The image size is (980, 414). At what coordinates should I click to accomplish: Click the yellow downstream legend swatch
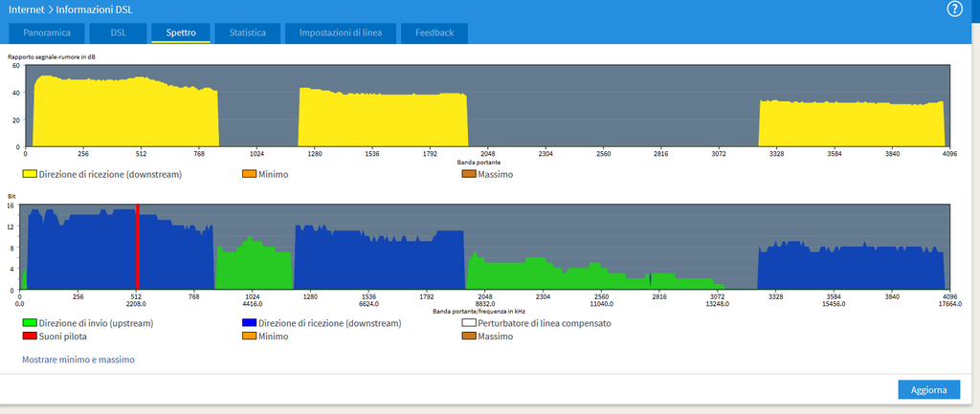30,175
